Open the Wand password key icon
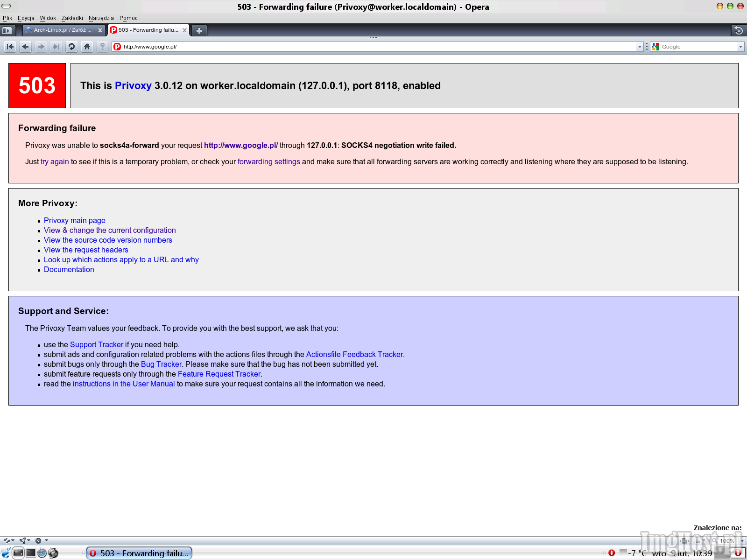 pyautogui.click(x=102, y=47)
